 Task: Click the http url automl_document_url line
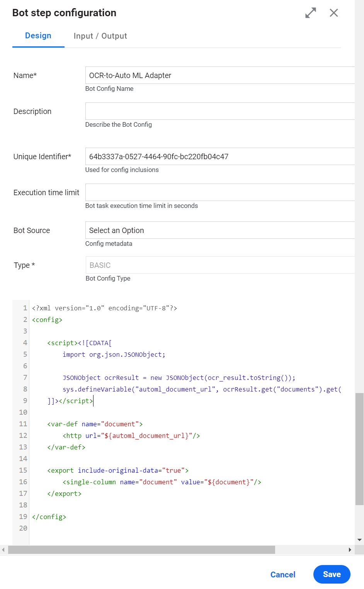coord(131,436)
